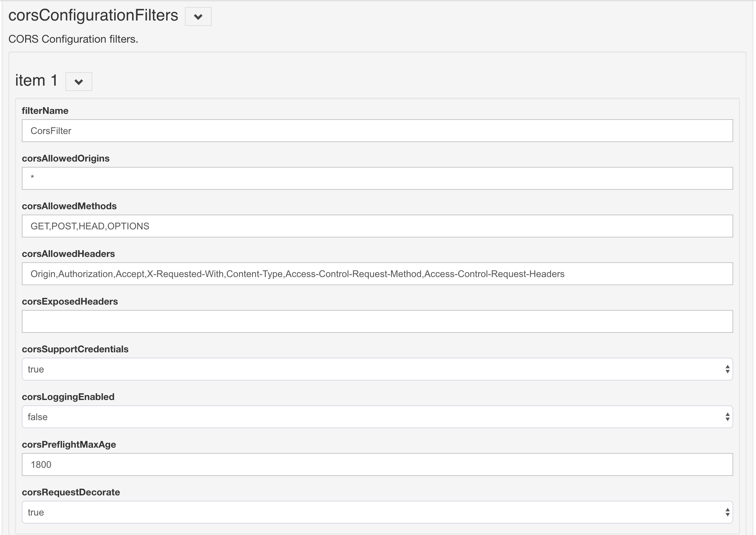756x535 pixels.
Task: Click the corsAllowedMethods field with GET,POST,HEAD,OPTIONS
Action: tap(377, 226)
